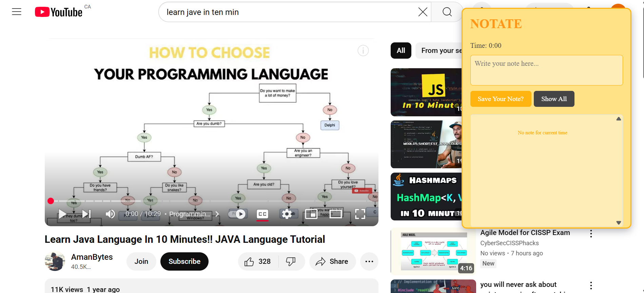
Task: Click the Join button
Action: click(141, 261)
